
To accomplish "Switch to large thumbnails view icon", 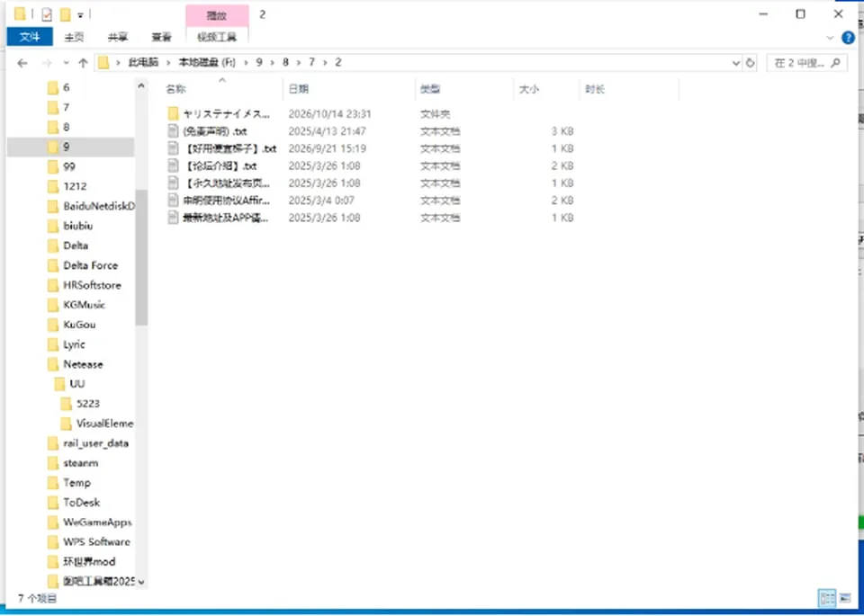I will pyautogui.click(x=845, y=598).
